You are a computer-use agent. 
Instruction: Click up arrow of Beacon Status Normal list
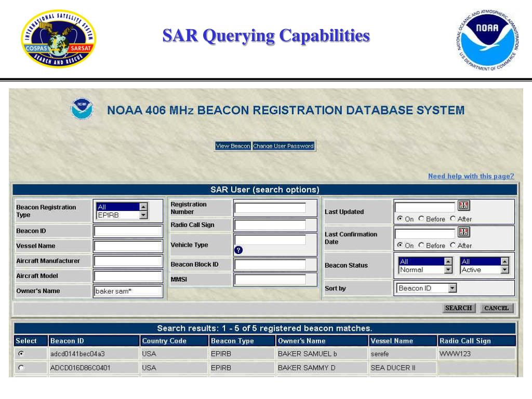[x=448, y=262]
